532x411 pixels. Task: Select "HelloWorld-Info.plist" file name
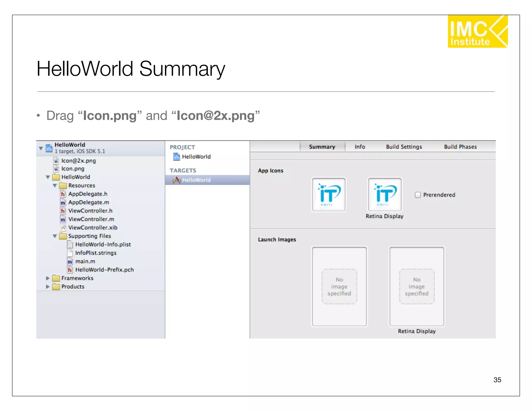point(103,244)
